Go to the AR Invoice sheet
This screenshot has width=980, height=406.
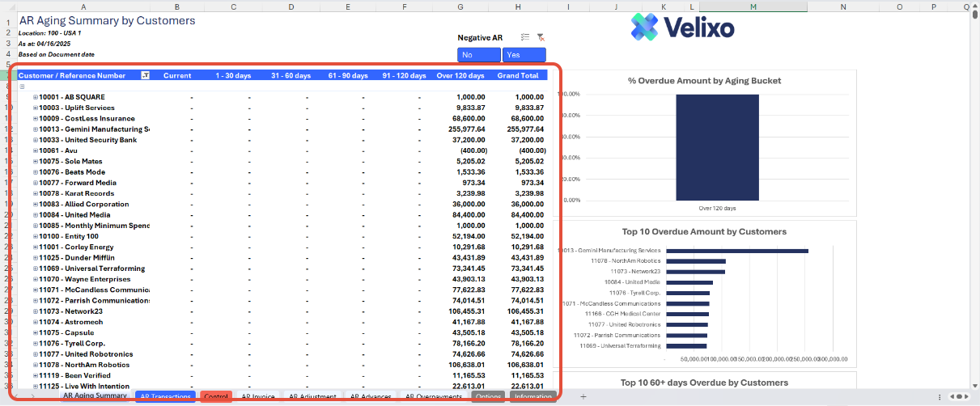point(258,396)
